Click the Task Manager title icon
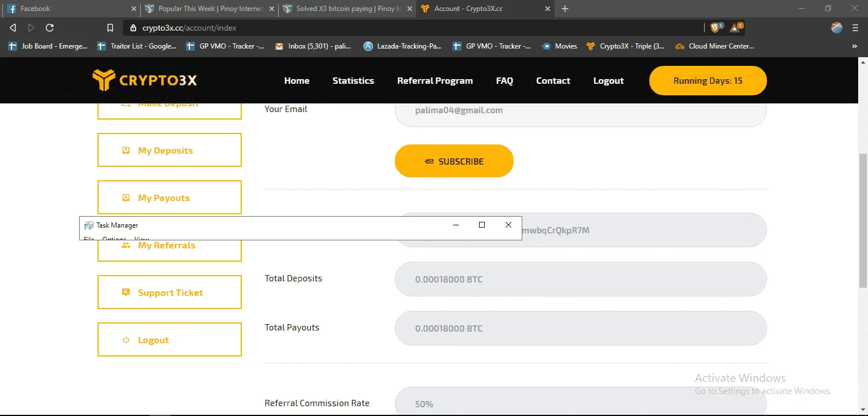868x416 pixels. coord(88,225)
